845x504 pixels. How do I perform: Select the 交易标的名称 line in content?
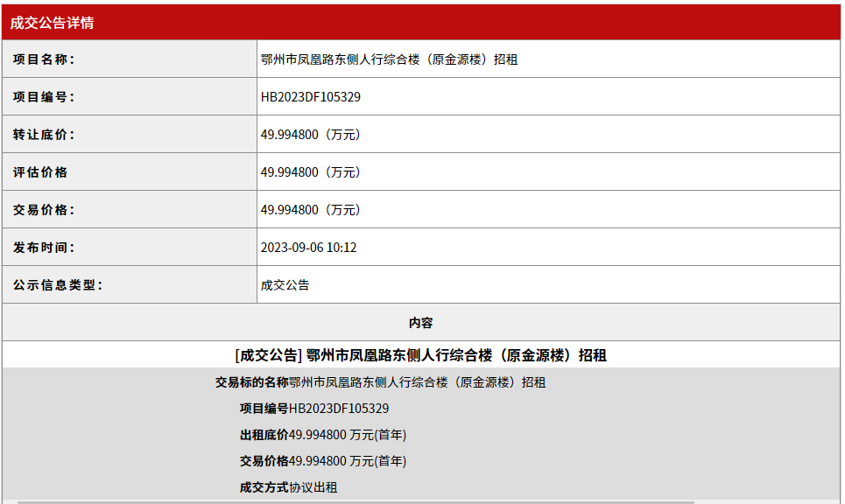pos(380,382)
